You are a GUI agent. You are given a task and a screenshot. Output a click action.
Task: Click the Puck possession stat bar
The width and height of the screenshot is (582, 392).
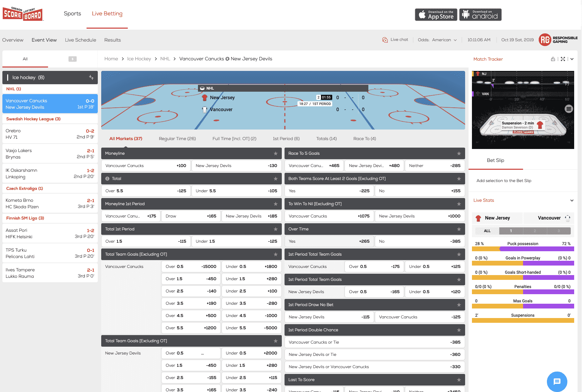(x=523, y=249)
